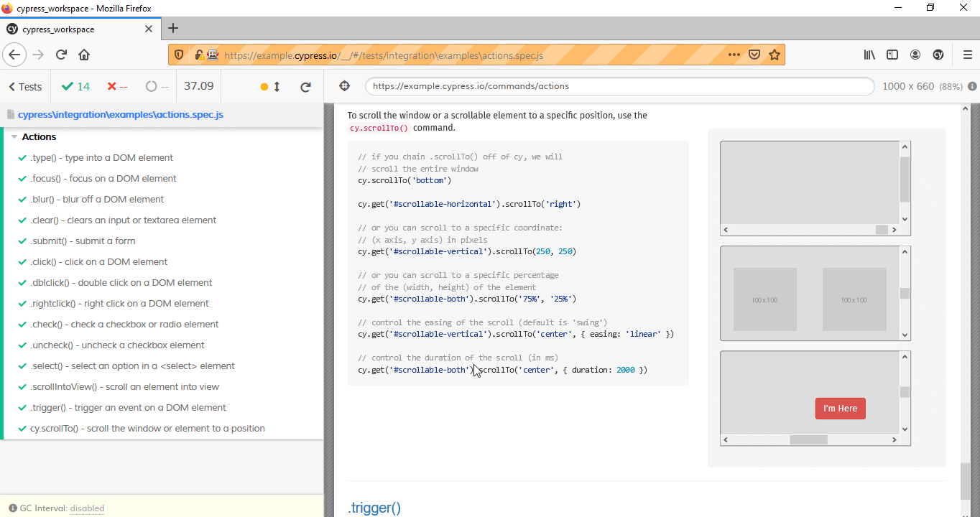Click the Cypress extension icon in Firefox toolbar
Screen dimensions: 980x517
[x=938, y=55]
